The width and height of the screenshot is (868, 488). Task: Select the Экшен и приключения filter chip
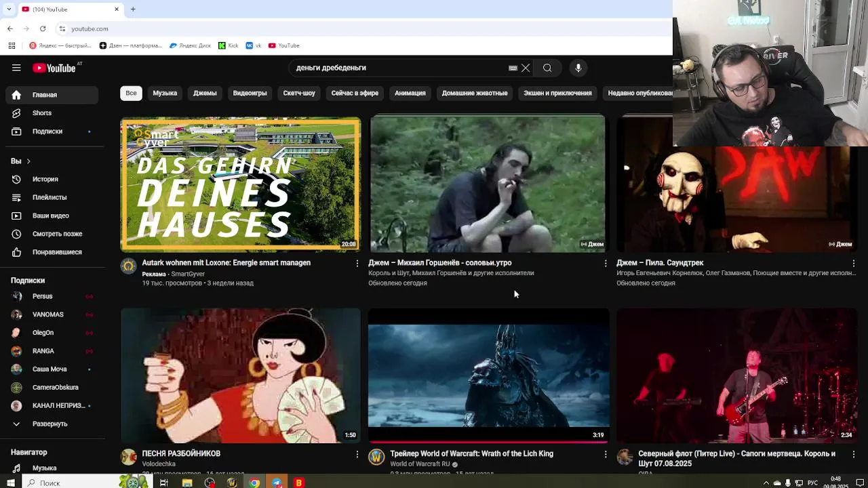557,93
